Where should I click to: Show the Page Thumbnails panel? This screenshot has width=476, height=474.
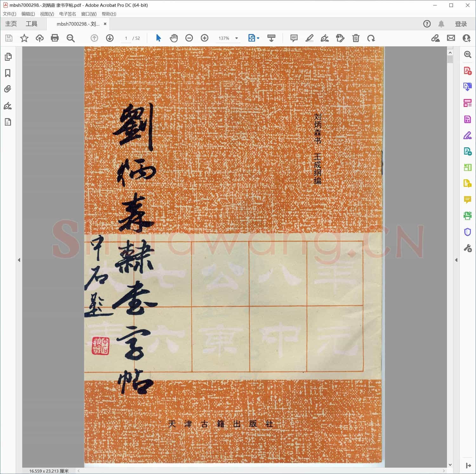tap(8, 56)
